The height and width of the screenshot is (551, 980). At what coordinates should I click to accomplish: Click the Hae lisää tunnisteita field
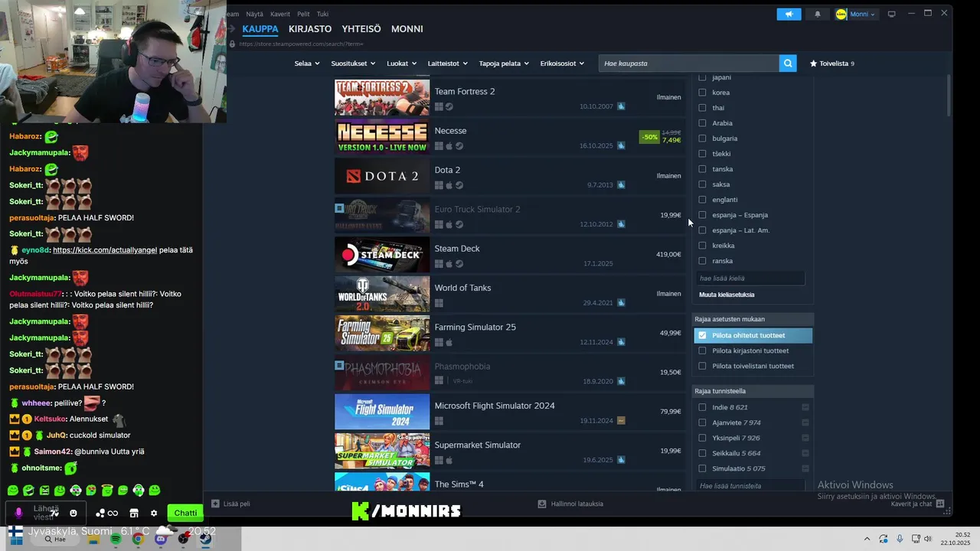(750, 485)
